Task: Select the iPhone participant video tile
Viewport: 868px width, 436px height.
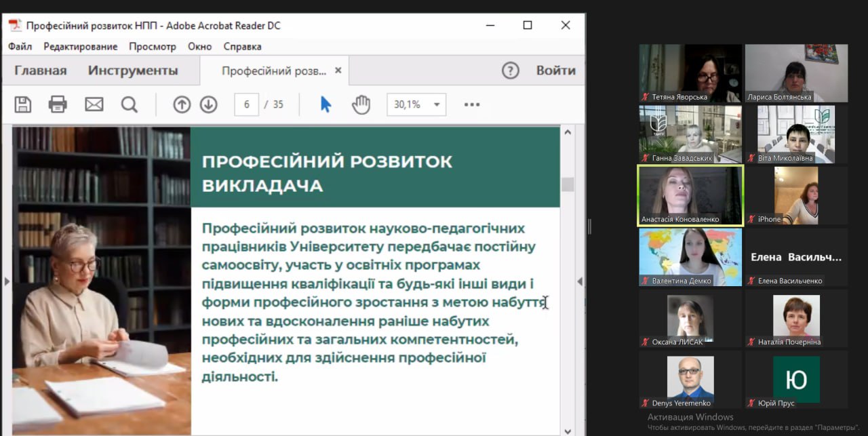Action: (x=796, y=195)
